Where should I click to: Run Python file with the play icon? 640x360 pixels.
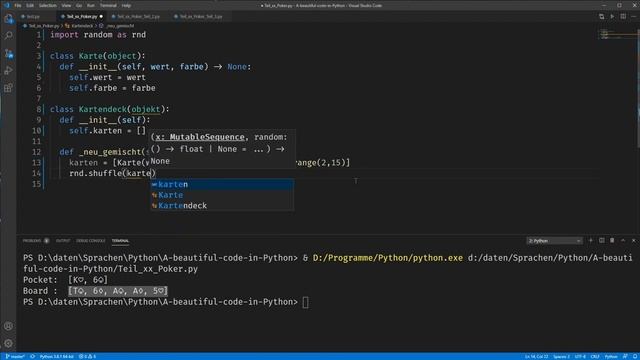pyautogui.click(x=612, y=16)
